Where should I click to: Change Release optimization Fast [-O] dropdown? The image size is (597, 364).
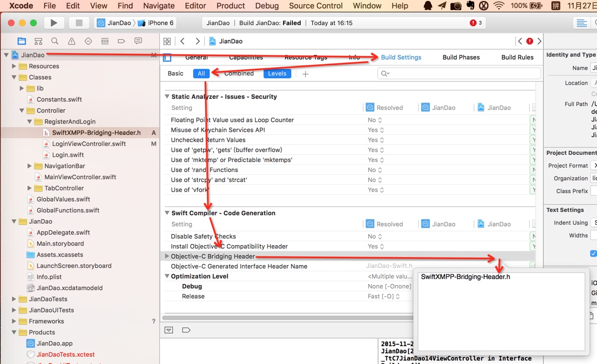point(384,296)
